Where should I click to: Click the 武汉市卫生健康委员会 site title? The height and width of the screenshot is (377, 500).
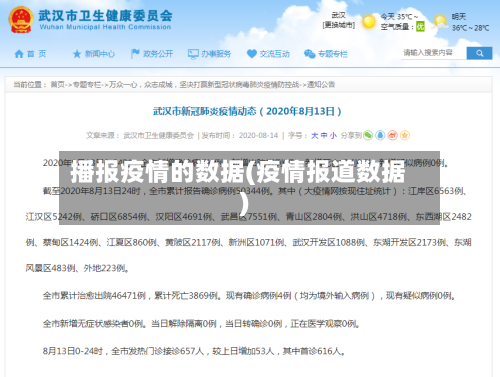(105, 15)
